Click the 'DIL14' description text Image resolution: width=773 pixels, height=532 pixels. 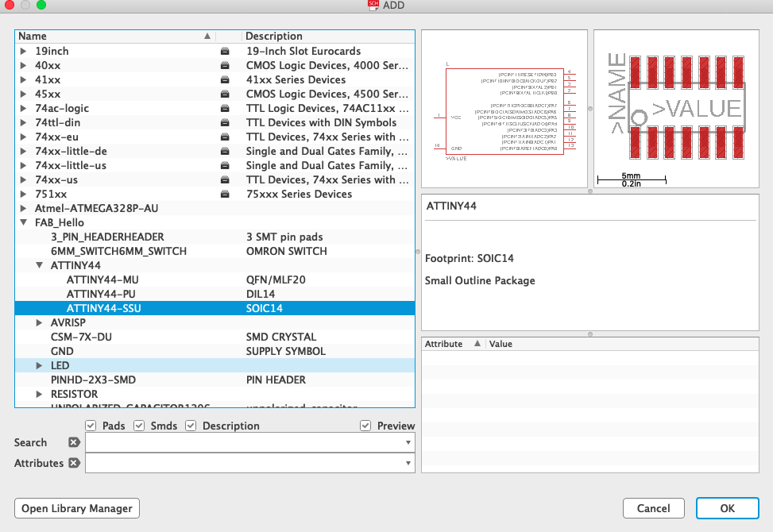pyautogui.click(x=261, y=294)
